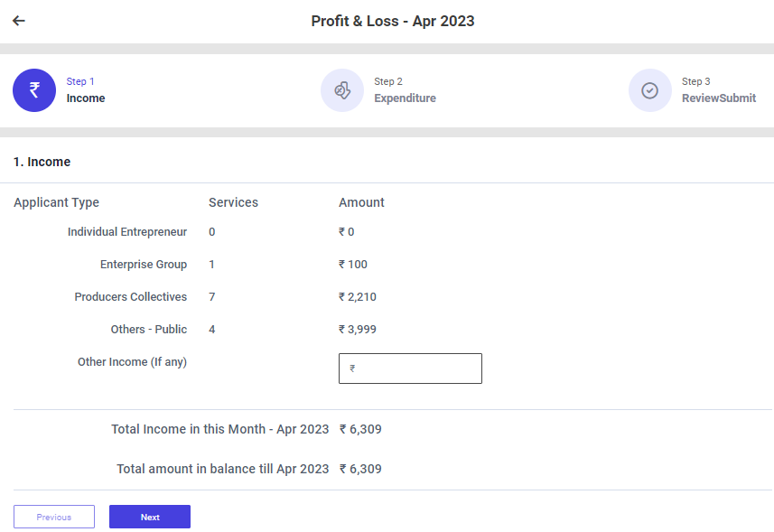Click the Total Income in this Month label

219,430
